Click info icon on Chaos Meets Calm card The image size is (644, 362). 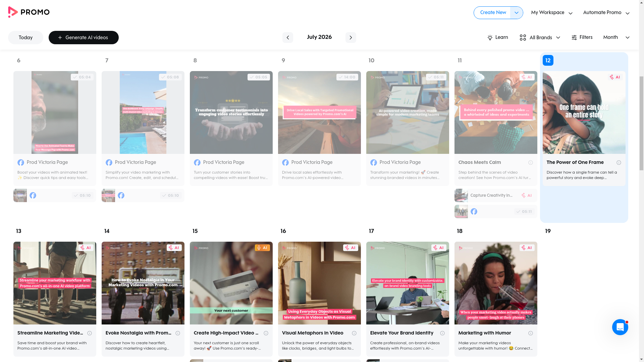[531, 163]
